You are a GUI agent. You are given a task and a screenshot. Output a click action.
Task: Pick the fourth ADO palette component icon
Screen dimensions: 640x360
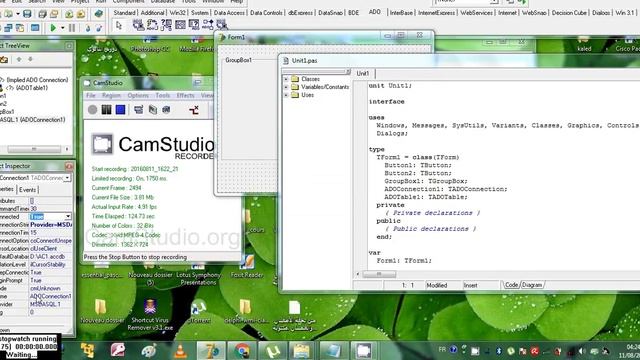tap(180, 25)
